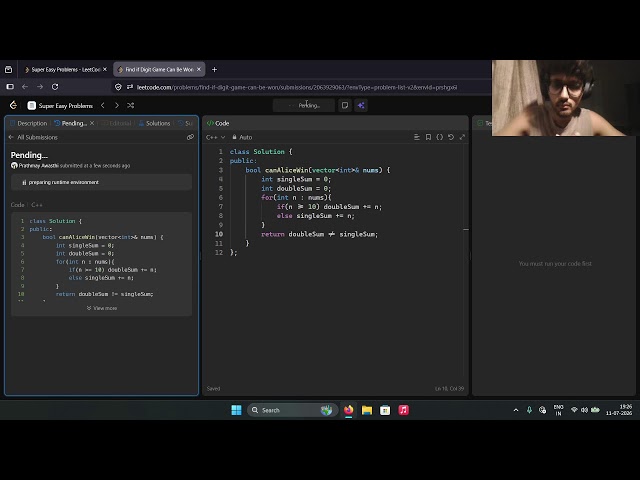Pick a random problem shuffle icon
This screenshot has height=480, width=640.
pos(131,105)
